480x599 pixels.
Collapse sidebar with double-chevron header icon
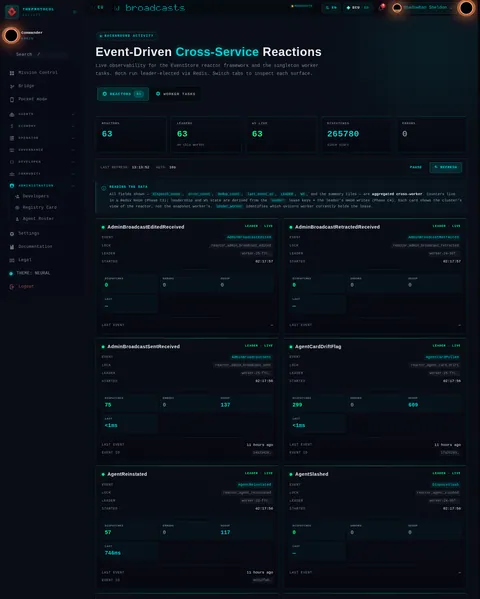pyautogui.click(x=75, y=12)
